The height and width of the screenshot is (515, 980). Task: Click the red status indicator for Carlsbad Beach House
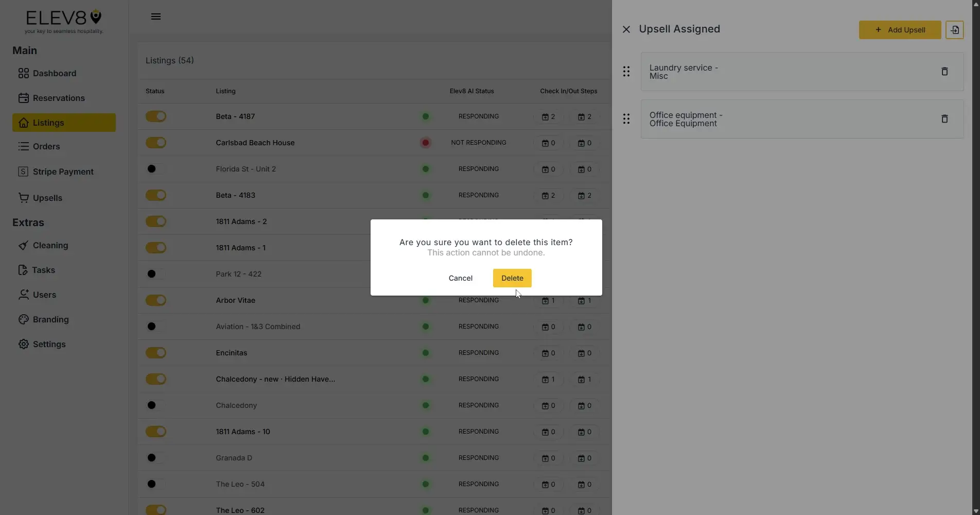pyautogui.click(x=425, y=143)
